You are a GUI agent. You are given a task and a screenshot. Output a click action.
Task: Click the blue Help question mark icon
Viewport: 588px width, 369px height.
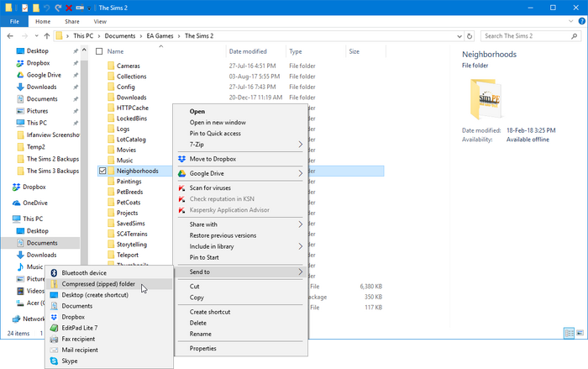[x=581, y=21]
